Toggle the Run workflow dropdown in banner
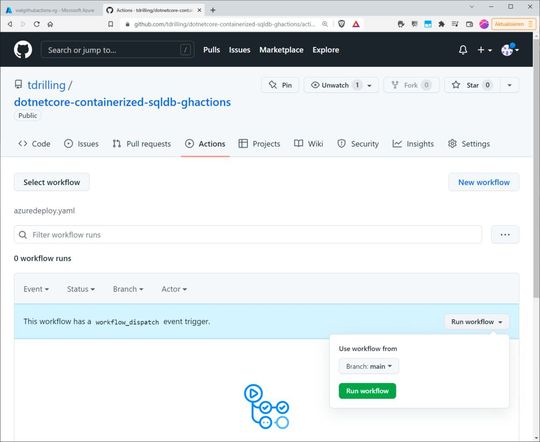Viewport: 540px width, 442px height. (x=477, y=321)
